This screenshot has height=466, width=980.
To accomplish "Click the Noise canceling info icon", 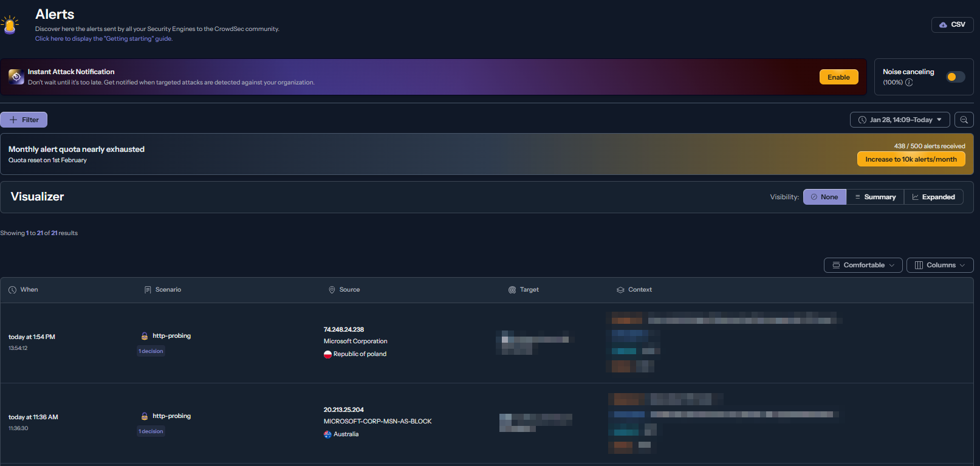I will click(x=909, y=83).
